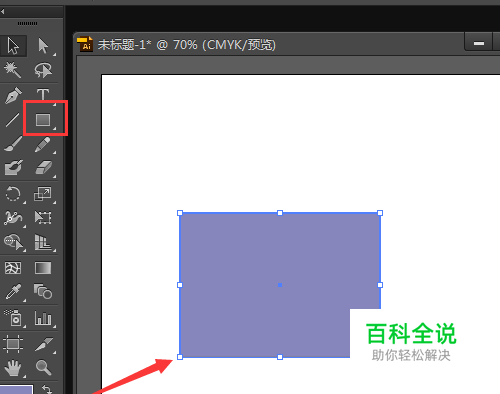Choose the Magic Wand tool
Image resolution: width=500 pixels, height=394 pixels.
13,70
